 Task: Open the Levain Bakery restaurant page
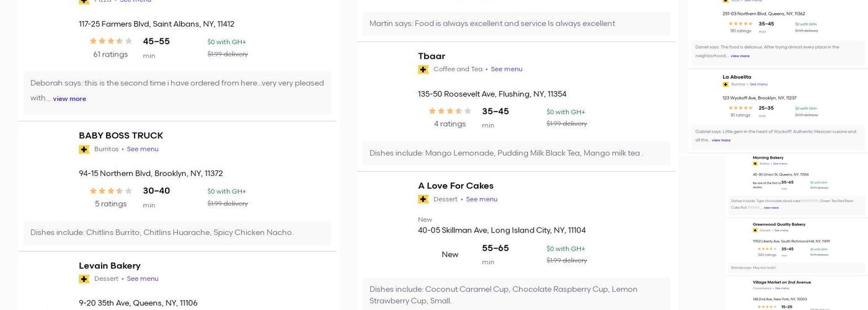point(110,265)
